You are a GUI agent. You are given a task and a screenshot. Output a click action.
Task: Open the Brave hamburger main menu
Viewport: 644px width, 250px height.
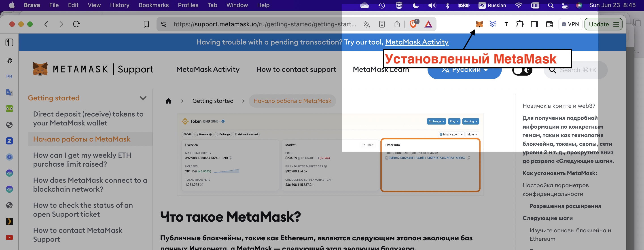pos(616,24)
